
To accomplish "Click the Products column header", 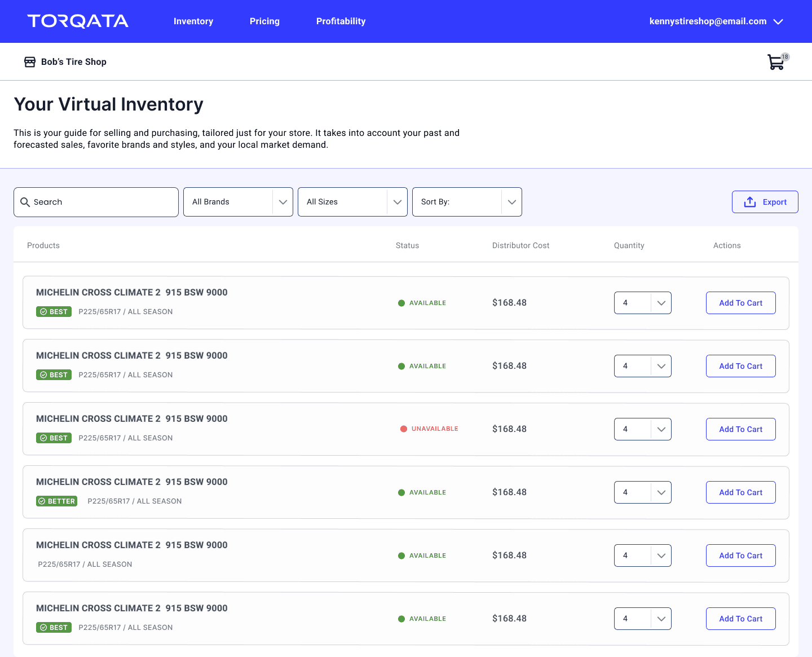I will (43, 245).
